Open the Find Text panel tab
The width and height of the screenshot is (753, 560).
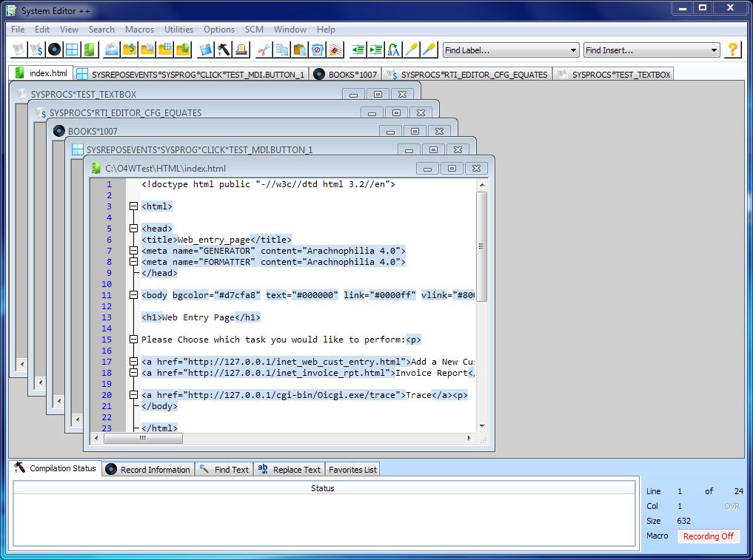[224, 469]
